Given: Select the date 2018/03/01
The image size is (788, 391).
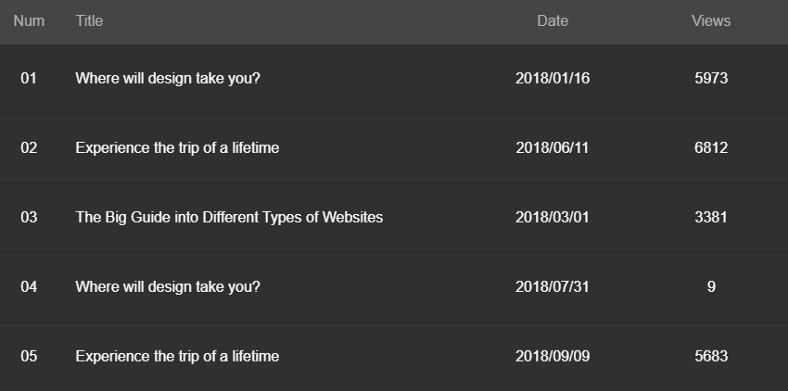Looking at the screenshot, I should [x=552, y=217].
